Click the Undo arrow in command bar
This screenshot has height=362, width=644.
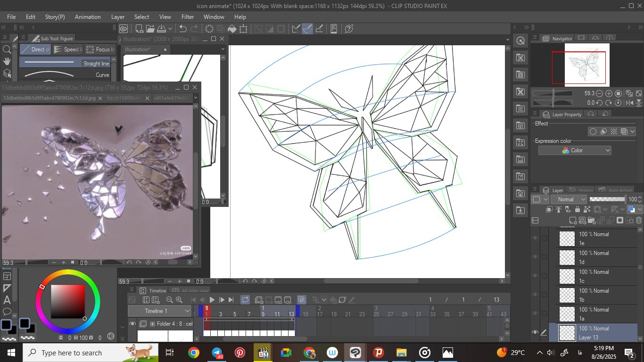[183, 29]
